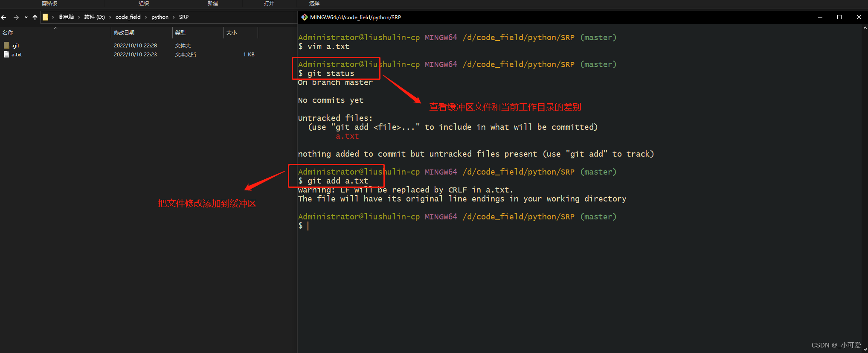The height and width of the screenshot is (353, 868).
Task: Open the 剪贴板 ribbon group label
Action: coord(49,3)
